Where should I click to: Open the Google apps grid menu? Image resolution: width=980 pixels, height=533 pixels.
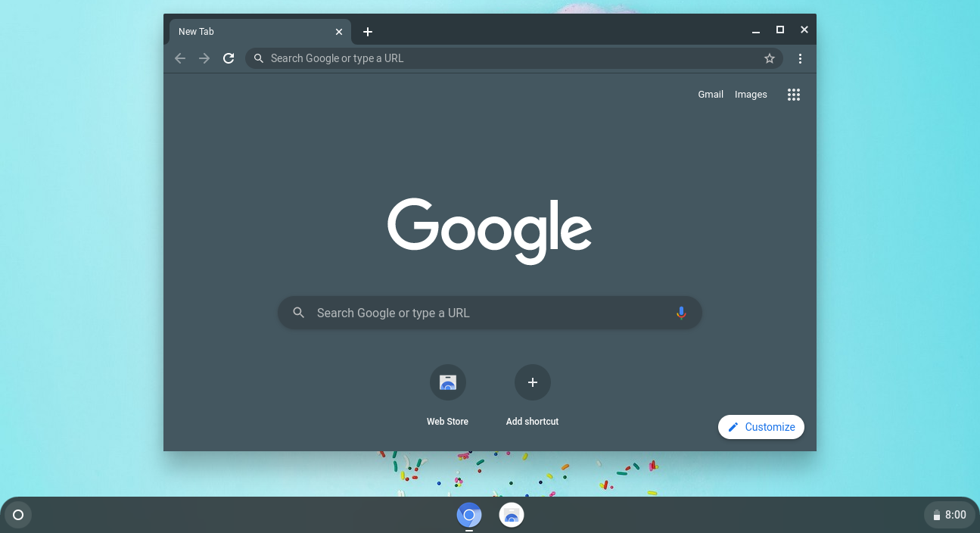tap(793, 94)
